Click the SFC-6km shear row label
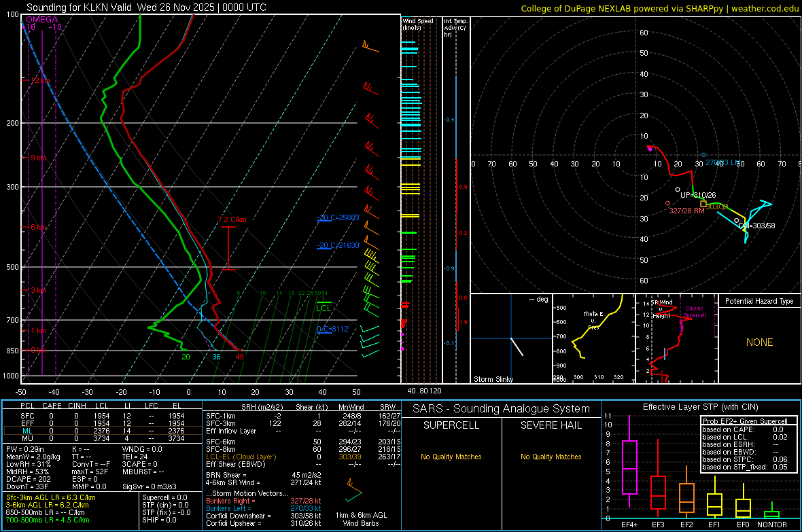The width and height of the screenshot is (802, 532). (221, 442)
